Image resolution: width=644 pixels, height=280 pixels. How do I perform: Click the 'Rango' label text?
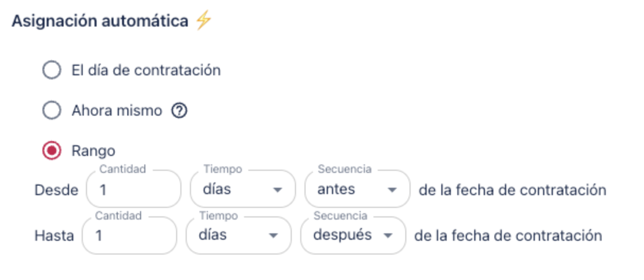point(93,151)
